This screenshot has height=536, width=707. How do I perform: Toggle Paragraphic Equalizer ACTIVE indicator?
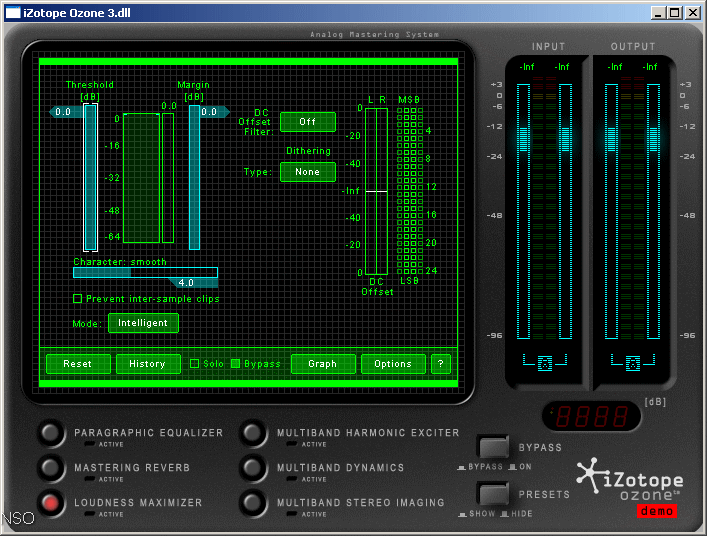[x=90, y=444]
